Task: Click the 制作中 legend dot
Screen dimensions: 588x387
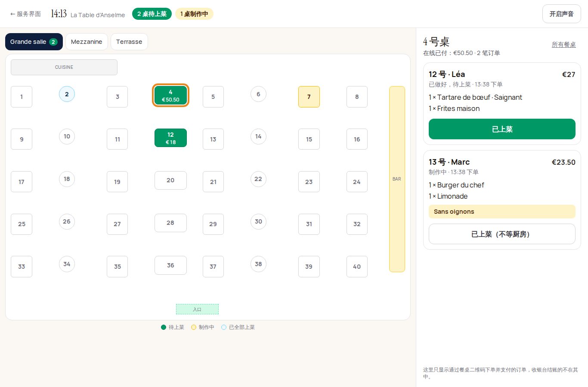Action: (194, 327)
